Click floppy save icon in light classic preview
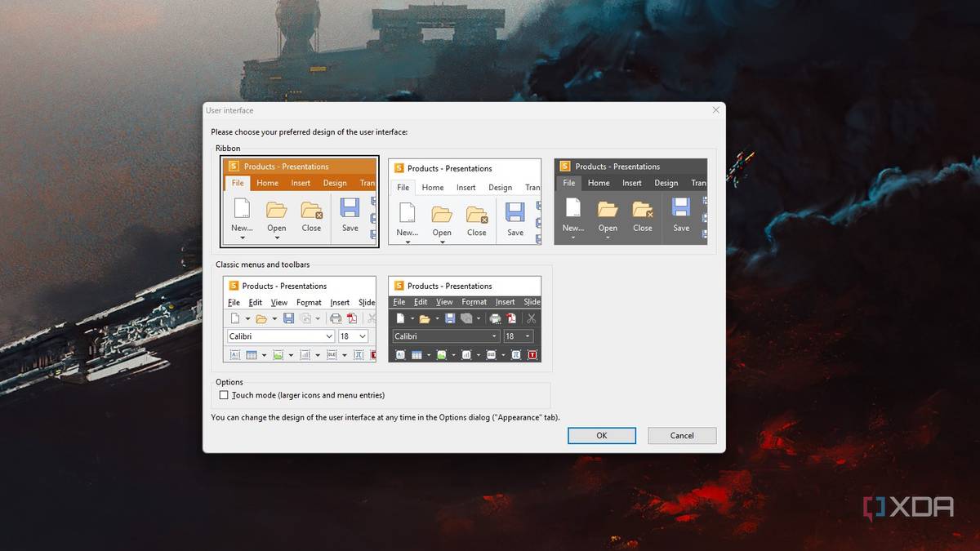The image size is (980, 551). pyautogui.click(x=288, y=318)
